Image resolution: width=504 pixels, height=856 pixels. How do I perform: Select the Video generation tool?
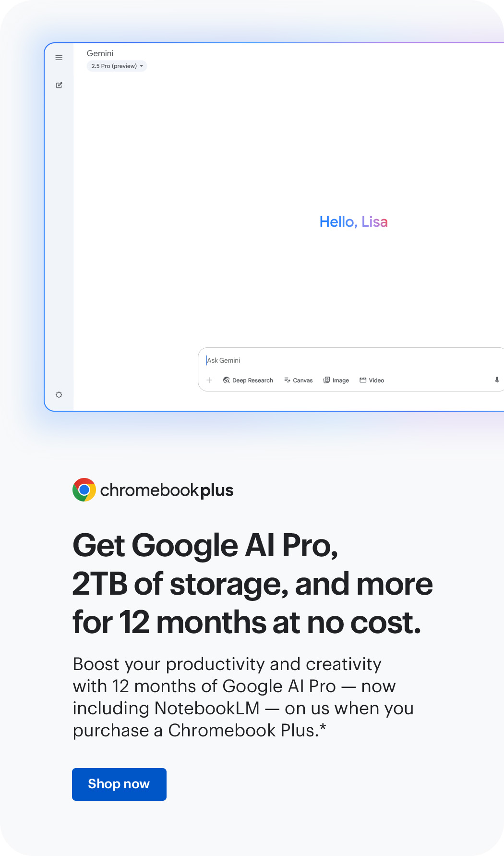coord(372,380)
